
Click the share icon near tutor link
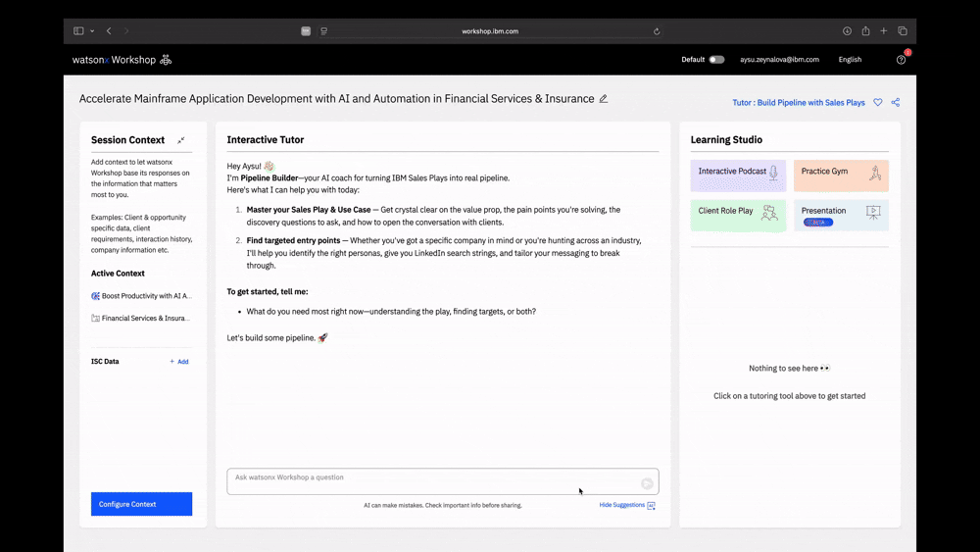point(896,103)
